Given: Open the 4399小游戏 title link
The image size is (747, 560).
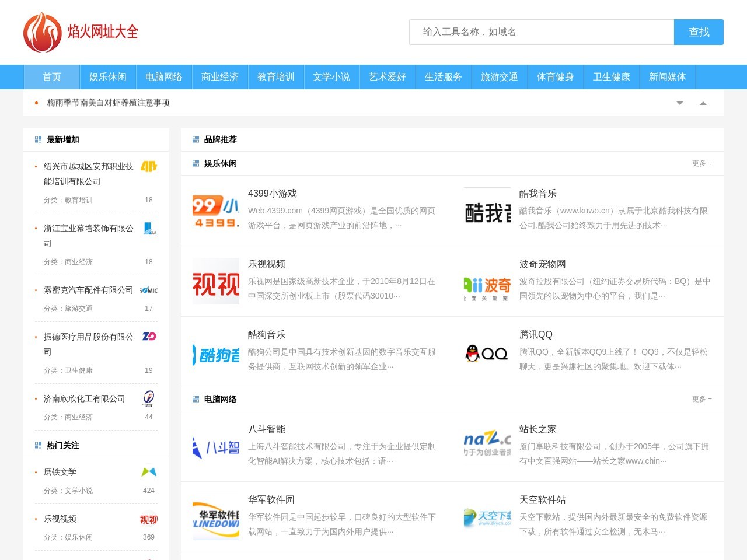Looking at the screenshot, I should point(273,194).
